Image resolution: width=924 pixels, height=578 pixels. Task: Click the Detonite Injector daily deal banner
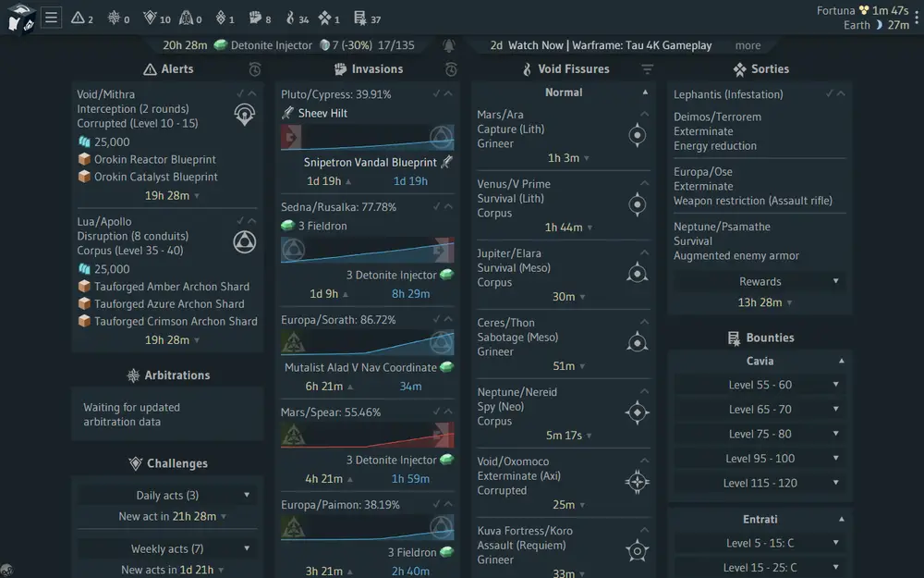(x=288, y=45)
